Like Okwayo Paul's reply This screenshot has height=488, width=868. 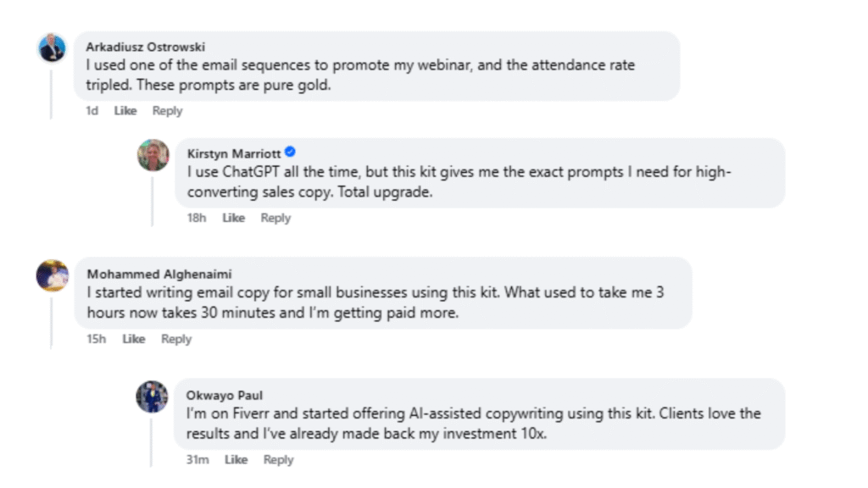(x=236, y=459)
